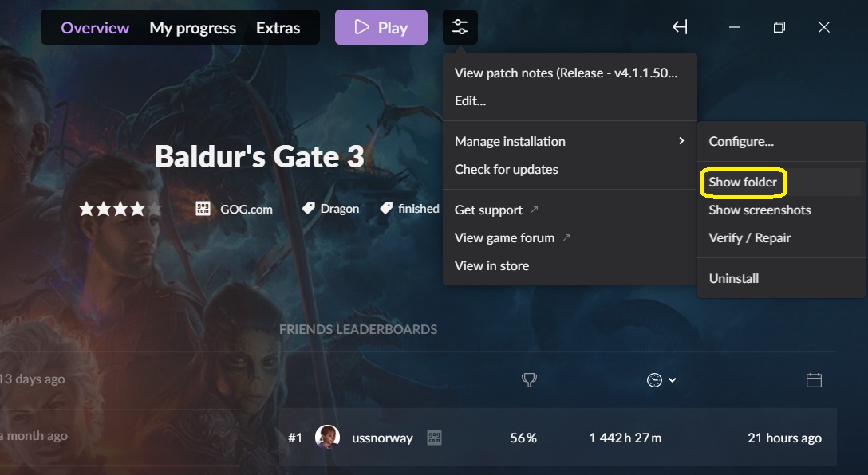The width and height of the screenshot is (868, 475).
Task: Click the Dragon tag
Action: tap(331, 209)
